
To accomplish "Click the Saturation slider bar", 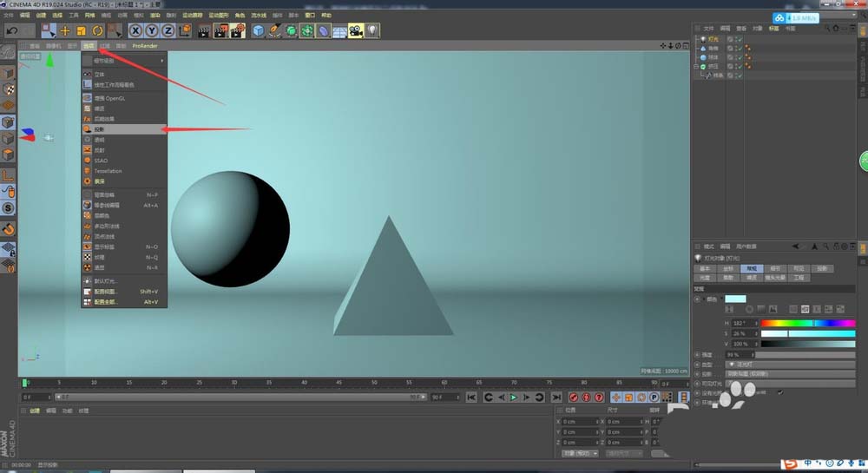I will click(x=808, y=333).
